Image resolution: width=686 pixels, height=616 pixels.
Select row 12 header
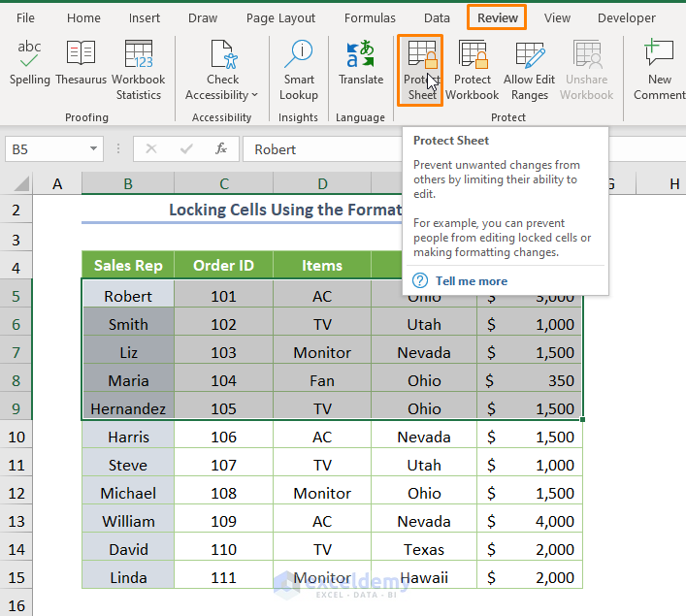(x=16, y=493)
